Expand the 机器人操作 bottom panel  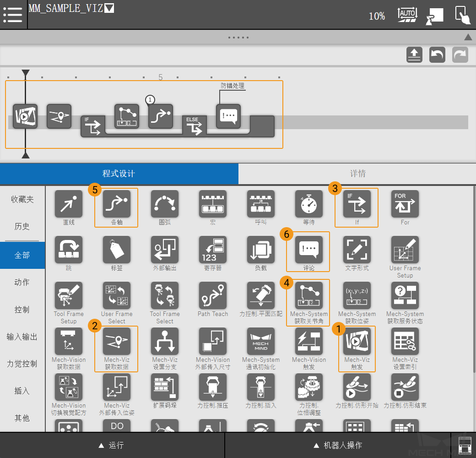click(x=338, y=445)
